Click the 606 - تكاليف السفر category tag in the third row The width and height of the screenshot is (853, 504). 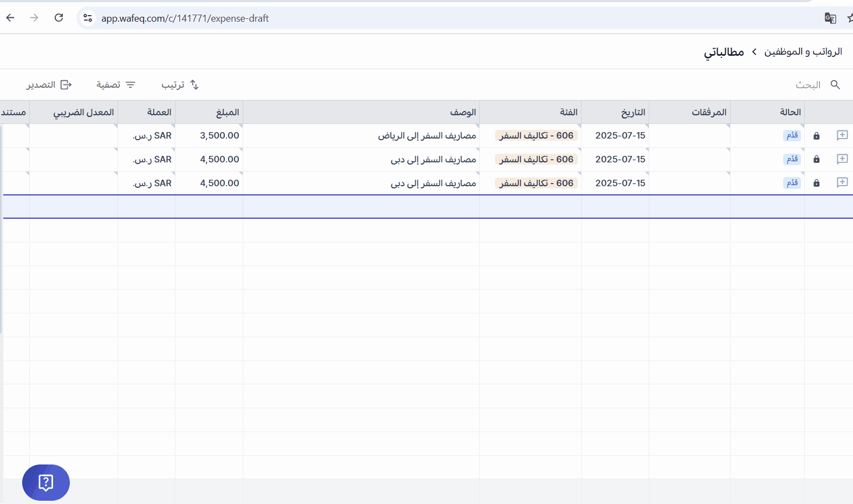(x=536, y=183)
